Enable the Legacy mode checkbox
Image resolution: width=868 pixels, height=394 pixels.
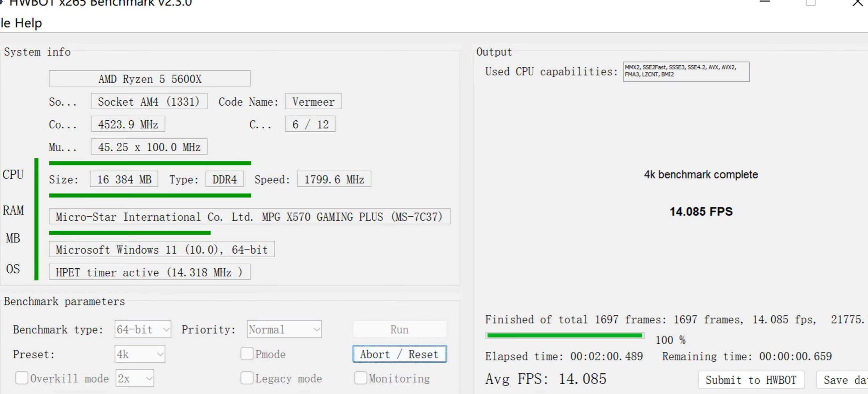pos(247,378)
